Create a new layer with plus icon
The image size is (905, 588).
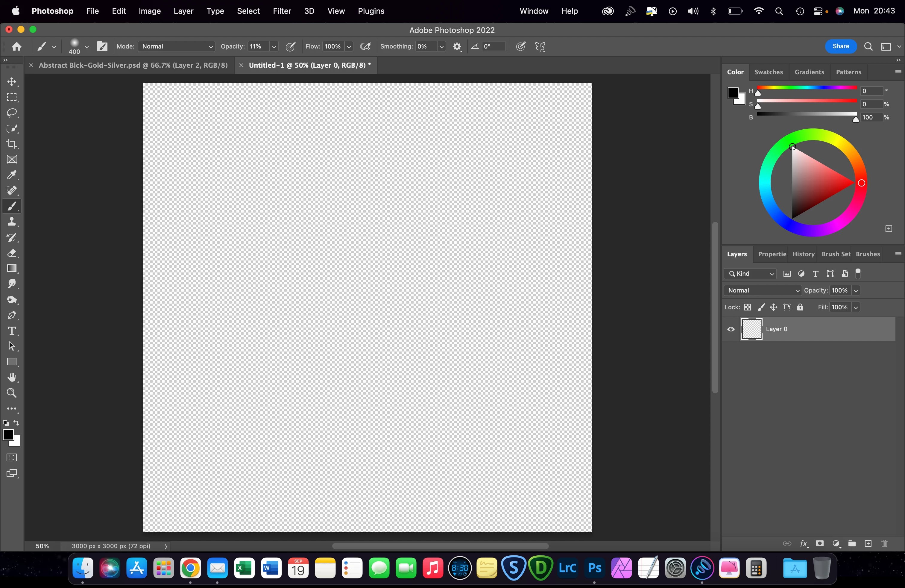click(x=868, y=543)
